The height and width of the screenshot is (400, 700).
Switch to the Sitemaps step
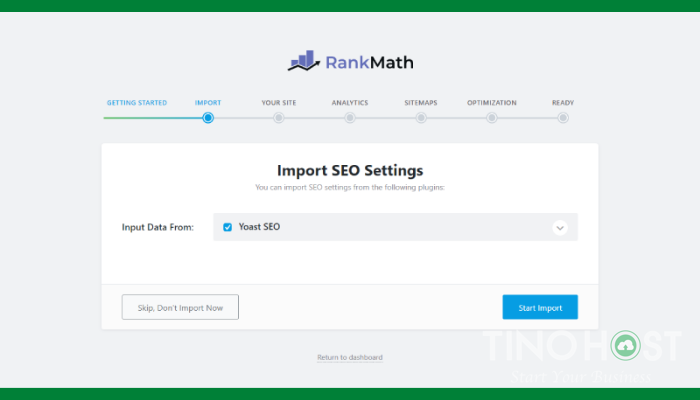pyautogui.click(x=421, y=103)
